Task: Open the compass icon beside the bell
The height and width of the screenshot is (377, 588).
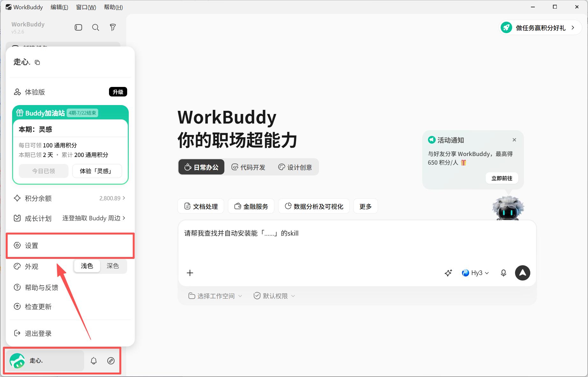Action: [x=111, y=361]
